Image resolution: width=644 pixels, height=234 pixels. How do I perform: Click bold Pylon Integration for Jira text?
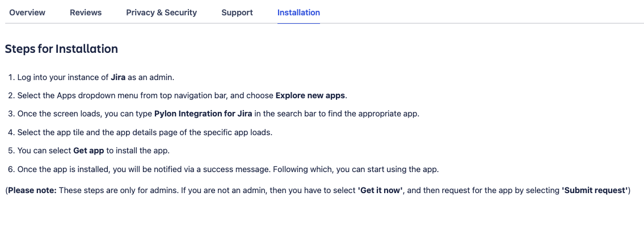(x=203, y=114)
